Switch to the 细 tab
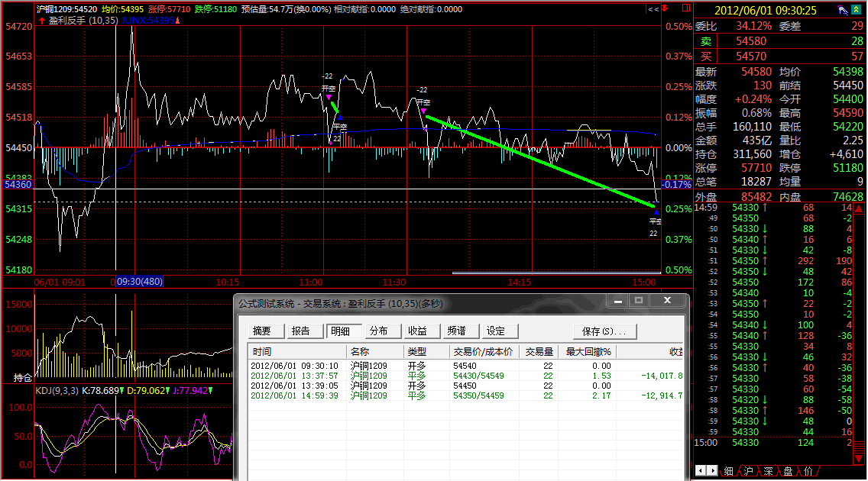The image size is (868, 481). [728, 471]
